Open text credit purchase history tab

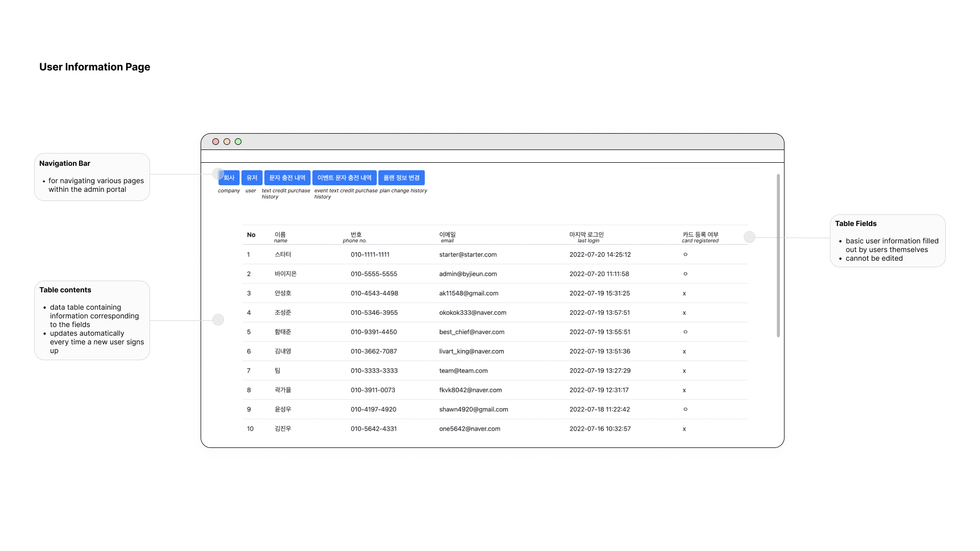pos(287,178)
